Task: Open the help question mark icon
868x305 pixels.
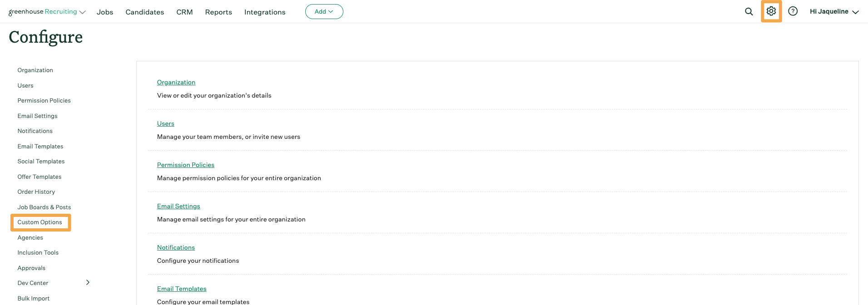Action: [x=793, y=11]
